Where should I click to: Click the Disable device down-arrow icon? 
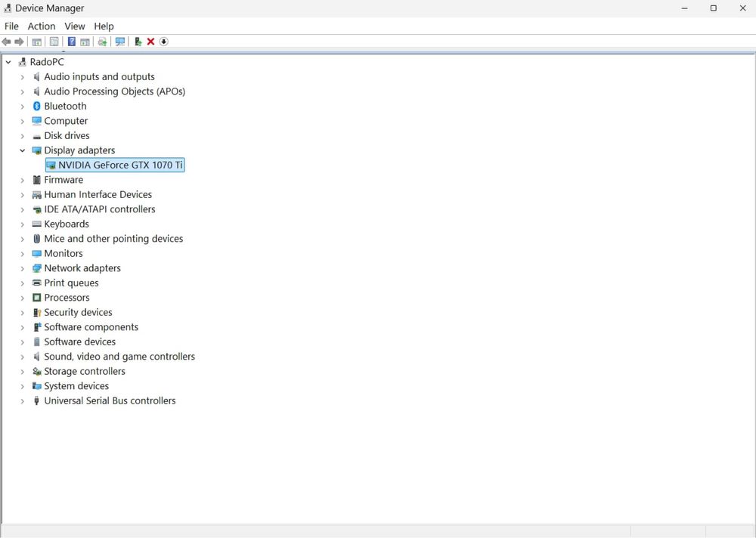pos(164,42)
